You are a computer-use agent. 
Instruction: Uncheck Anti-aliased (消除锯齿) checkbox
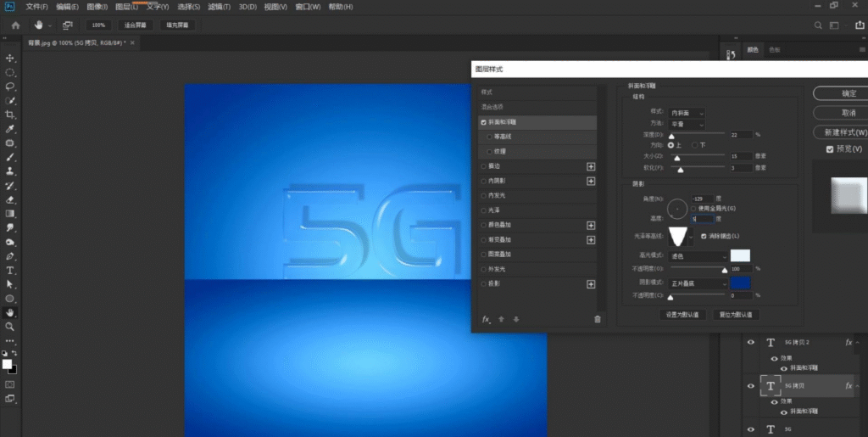[704, 236]
